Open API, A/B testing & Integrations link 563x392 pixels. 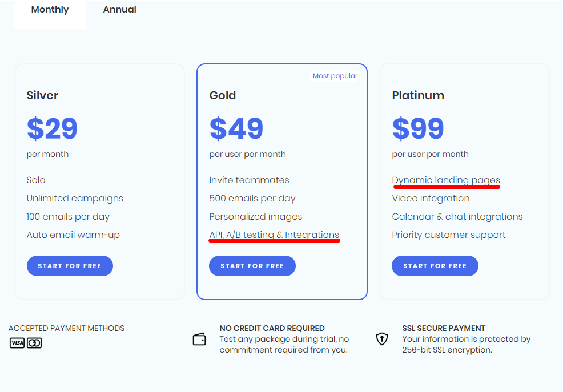(x=274, y=235)
